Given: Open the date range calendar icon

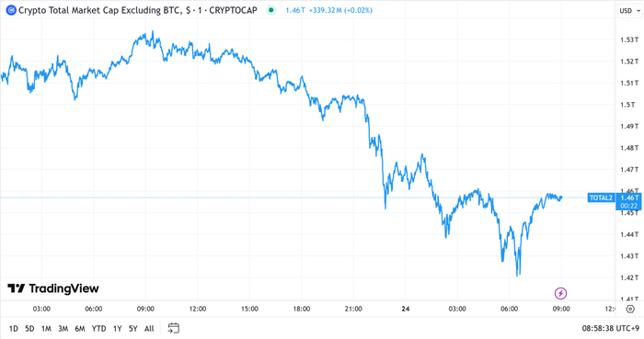Looking at the screenshot, I should (174, 328).
